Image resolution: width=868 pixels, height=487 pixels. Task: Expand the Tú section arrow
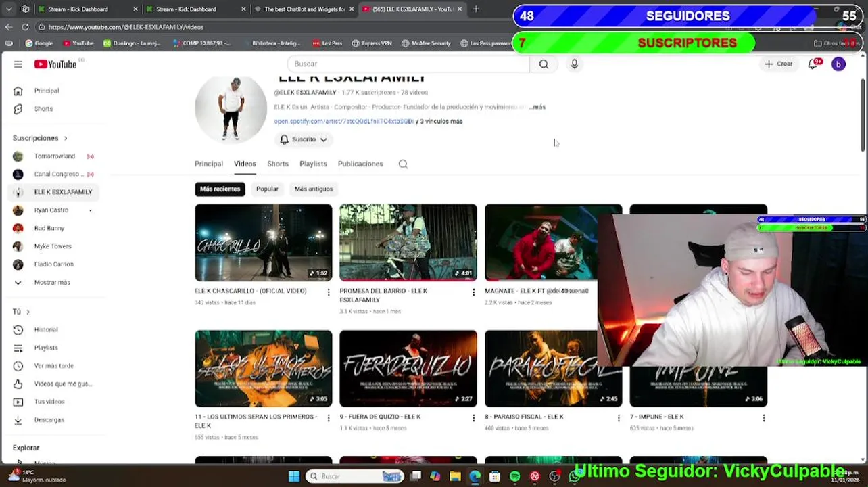point(28,312)
